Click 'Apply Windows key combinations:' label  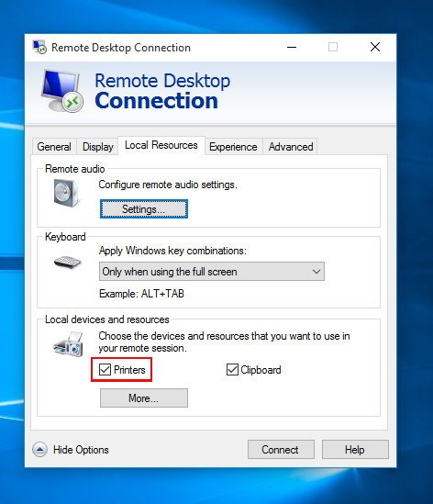(172, 251)
